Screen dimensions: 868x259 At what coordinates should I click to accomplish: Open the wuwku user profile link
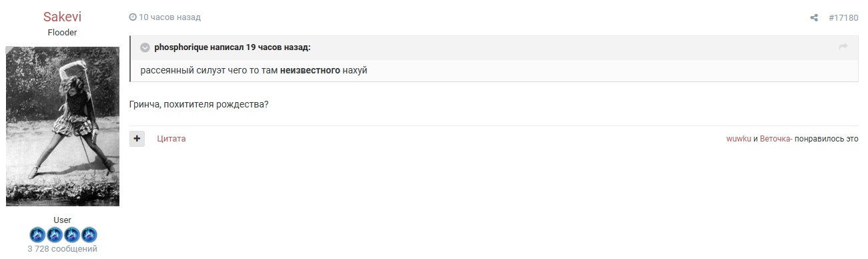(x=739, y=139)
